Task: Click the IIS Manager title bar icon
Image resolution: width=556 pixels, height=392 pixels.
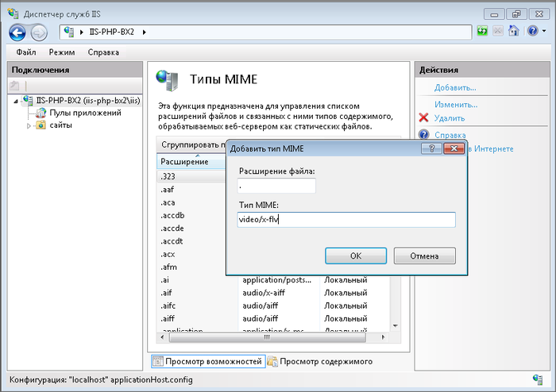Action: [x=14, y=13]
